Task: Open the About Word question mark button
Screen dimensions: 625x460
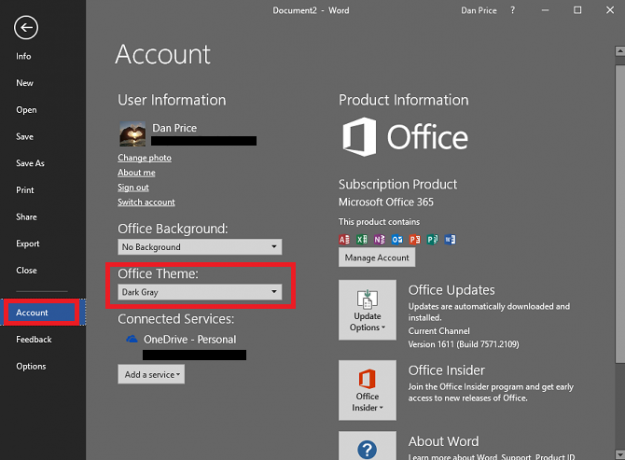Action: coord(367,446)
